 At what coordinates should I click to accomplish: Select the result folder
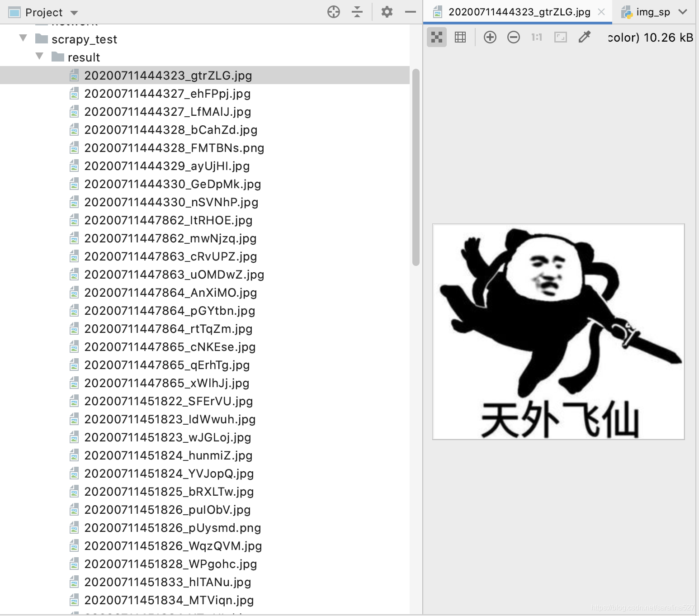pos(84,57)
